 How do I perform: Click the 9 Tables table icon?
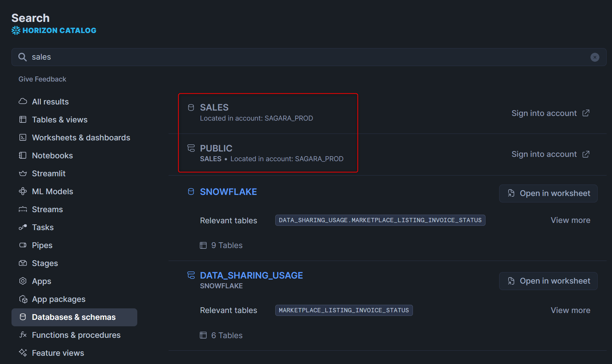point(203,245)
